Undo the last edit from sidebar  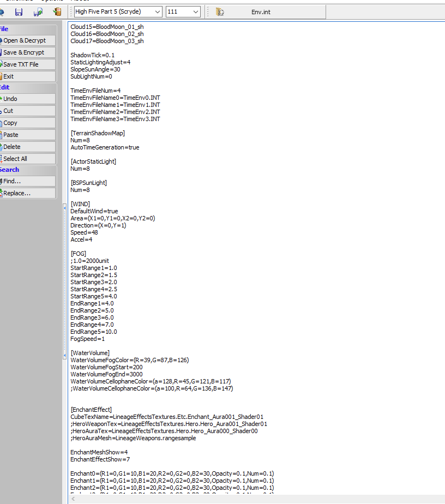27,99
